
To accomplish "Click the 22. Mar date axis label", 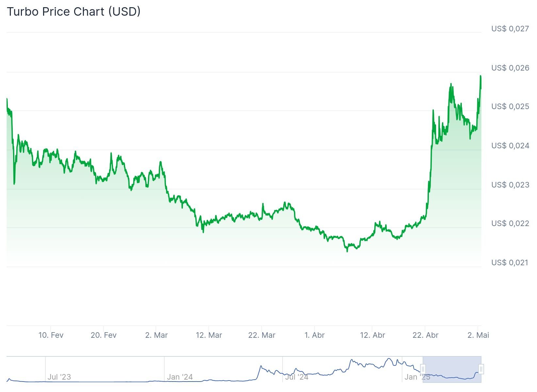I will (262, 335).
